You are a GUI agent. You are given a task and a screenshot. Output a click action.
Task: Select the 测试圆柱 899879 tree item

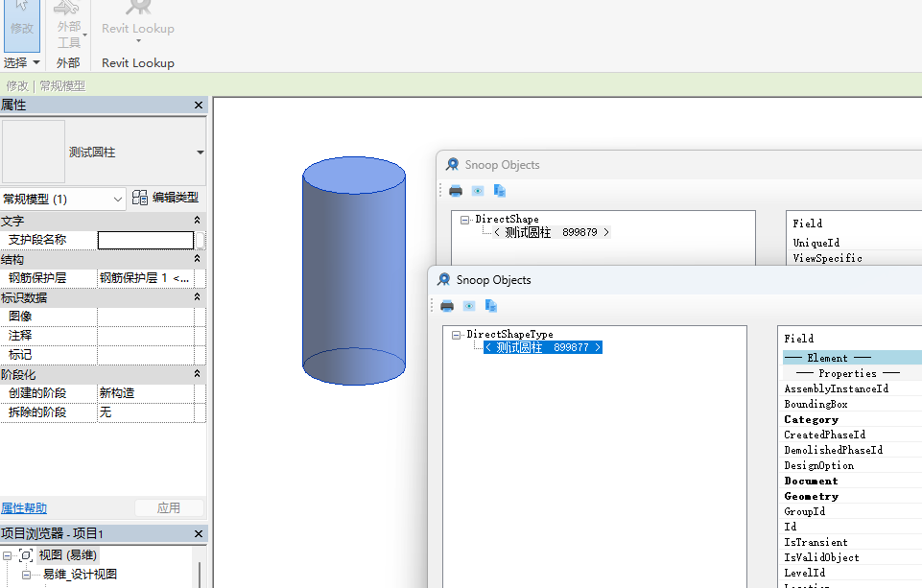point(552,232)
